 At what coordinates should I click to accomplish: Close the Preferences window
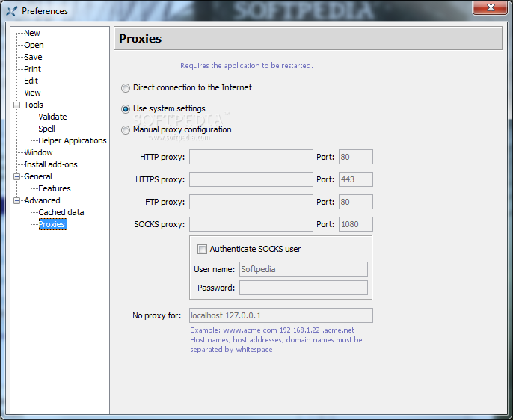[490, 7]
